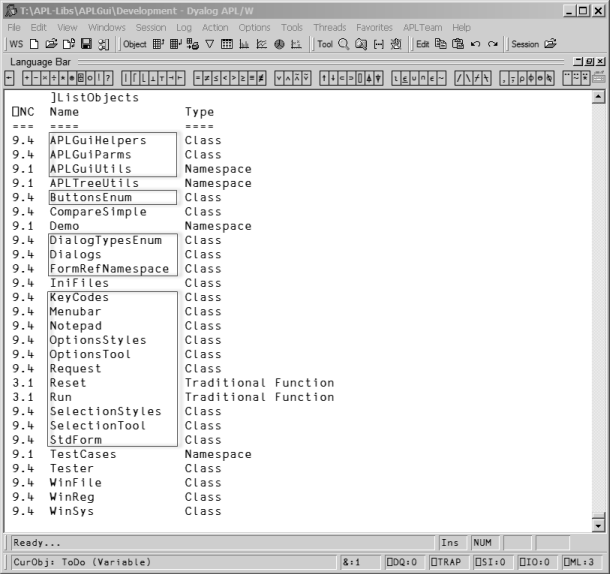610x574 pixels.
Task: Insert the assignment left arrow symbol
Action: click(9, 79)
